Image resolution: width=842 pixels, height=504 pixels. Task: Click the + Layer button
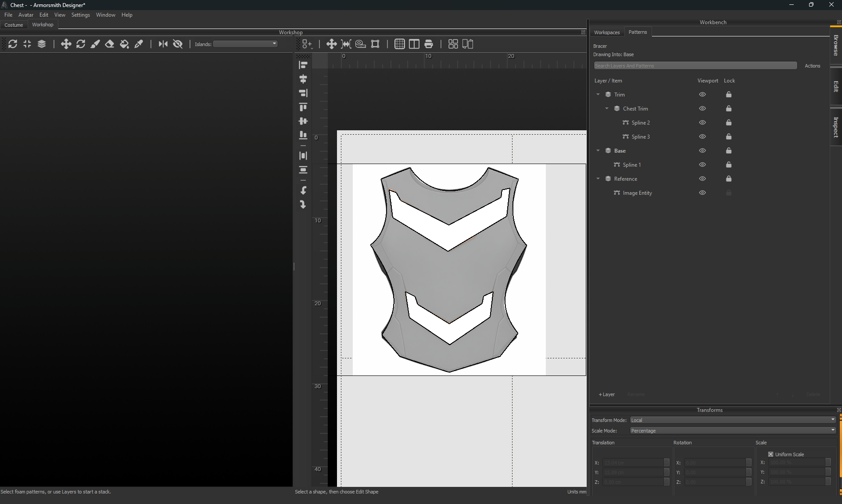tap(607, 394)
